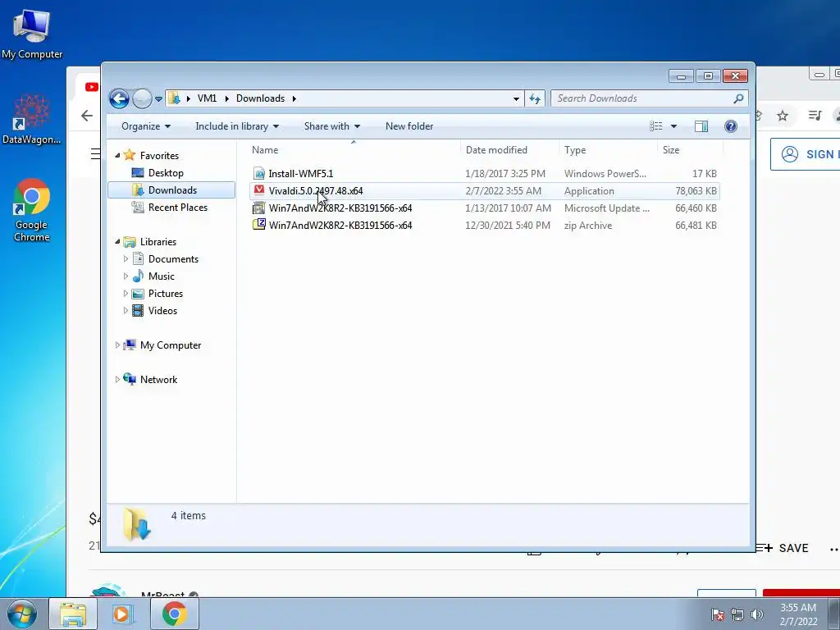This screenshot has width=840, height=630.
Task: Select Downloads in the navigation pane
Action: click(x=172, y=190)
